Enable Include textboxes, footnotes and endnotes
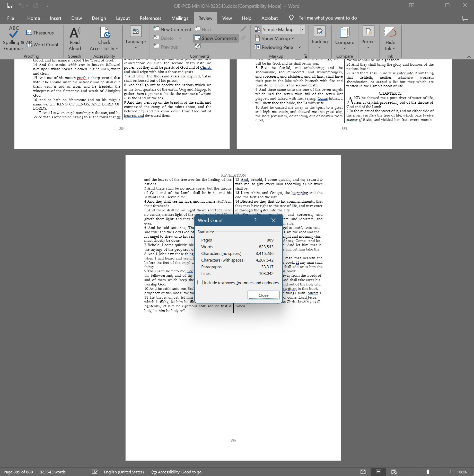The width and height of the screenshot is (474, 476). click(x=200, y=283)
